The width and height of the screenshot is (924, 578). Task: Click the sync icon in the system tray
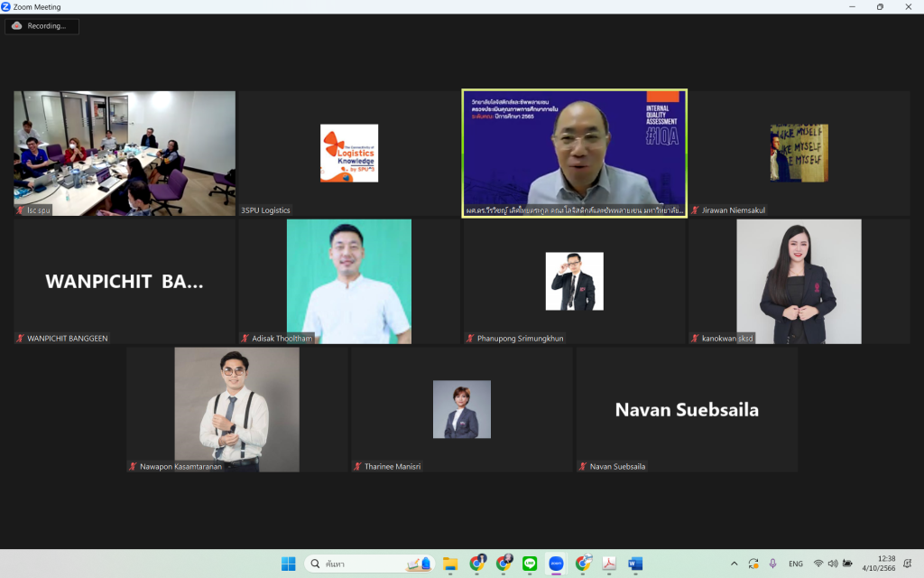[x=753, y=564]
